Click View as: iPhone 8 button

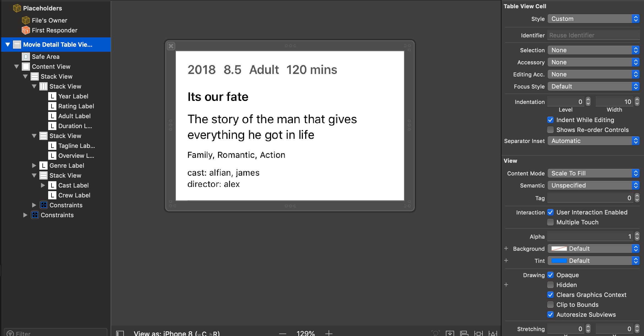pyautogui.click(x=176, y=333)
